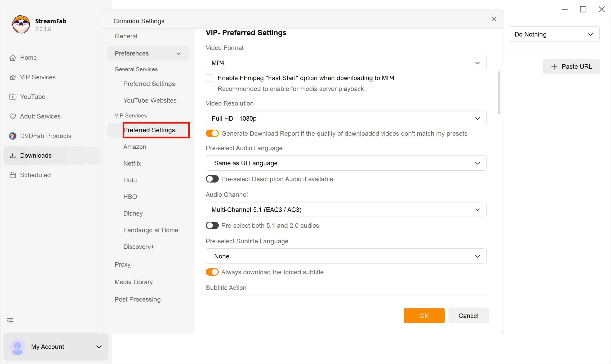This screenshot has height=364, width=611.
Task: Toggle Generate Download Report switch
Action: pyautogui.click(x=212, y=133)
